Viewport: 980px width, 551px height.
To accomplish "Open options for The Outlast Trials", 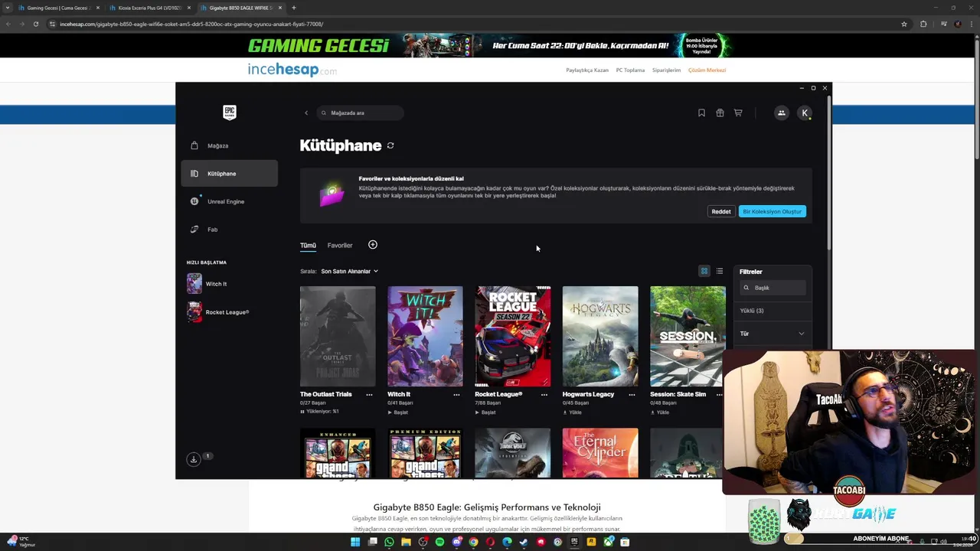I will point(369,395).
